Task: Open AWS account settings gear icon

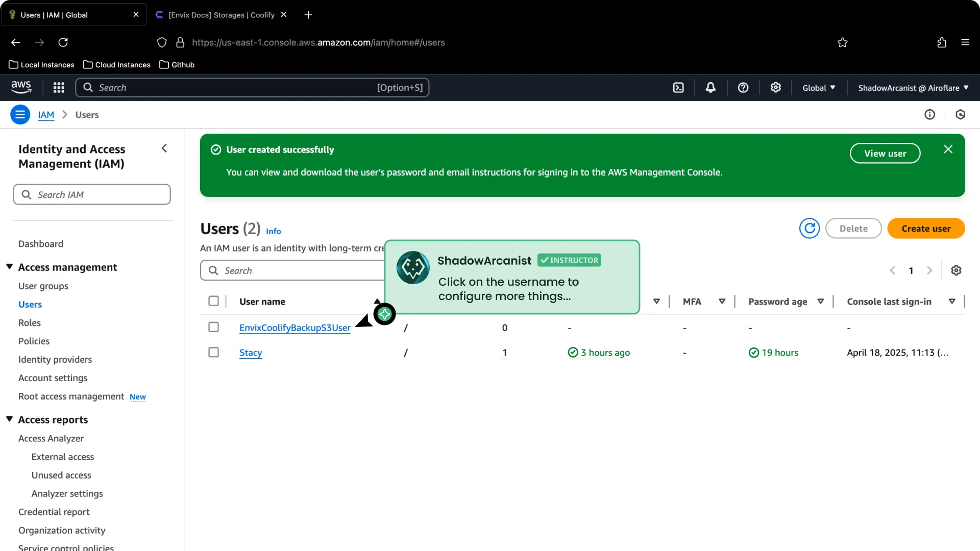Action: coord(775,87)
